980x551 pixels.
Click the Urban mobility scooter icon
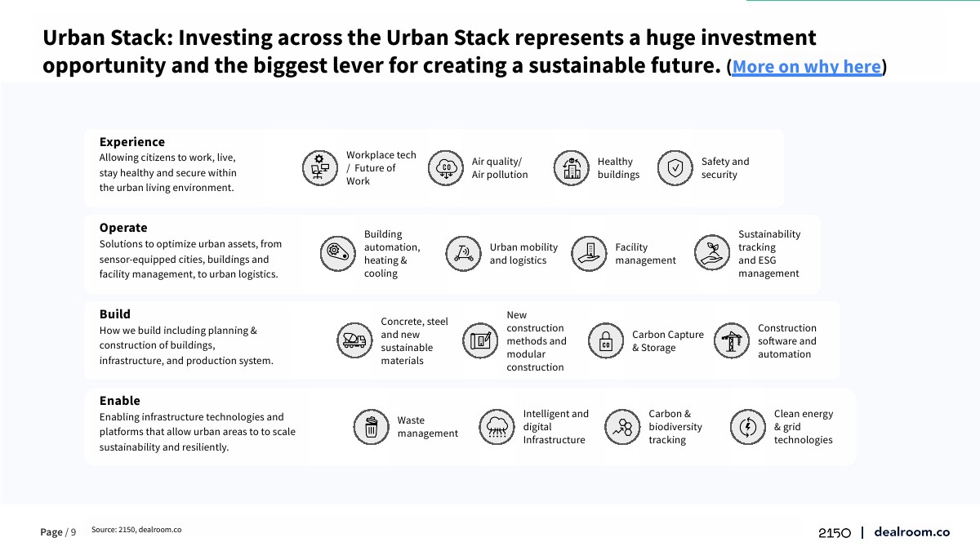pos(463,253)
